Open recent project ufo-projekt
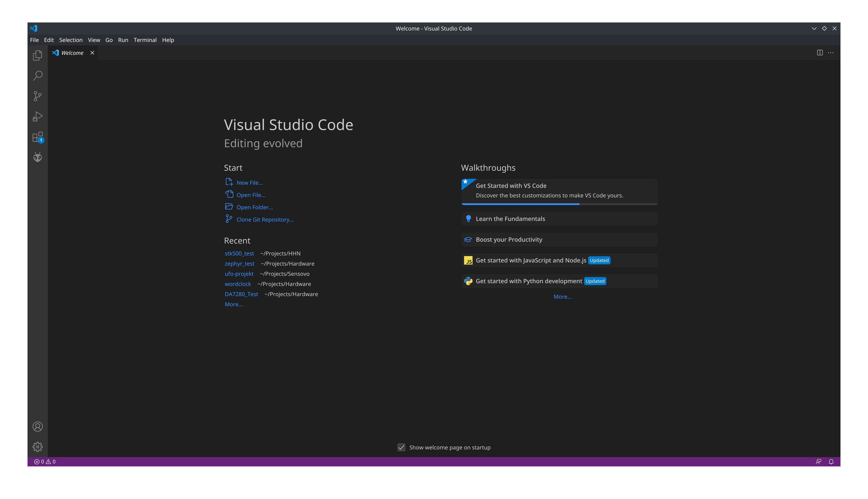This screenshot has width=868, height=499. click(x=239, y=274)
